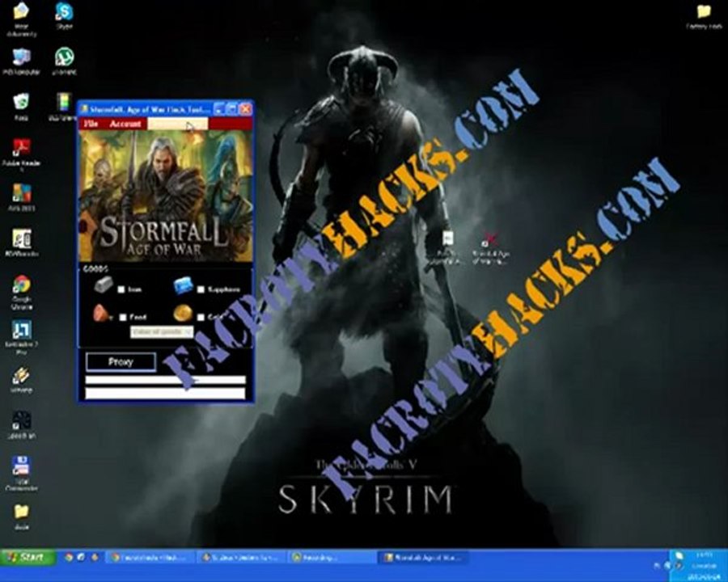728x582 pixels.
Task: Expand the value of goods dropdown
Action: [x=162, y=332]
